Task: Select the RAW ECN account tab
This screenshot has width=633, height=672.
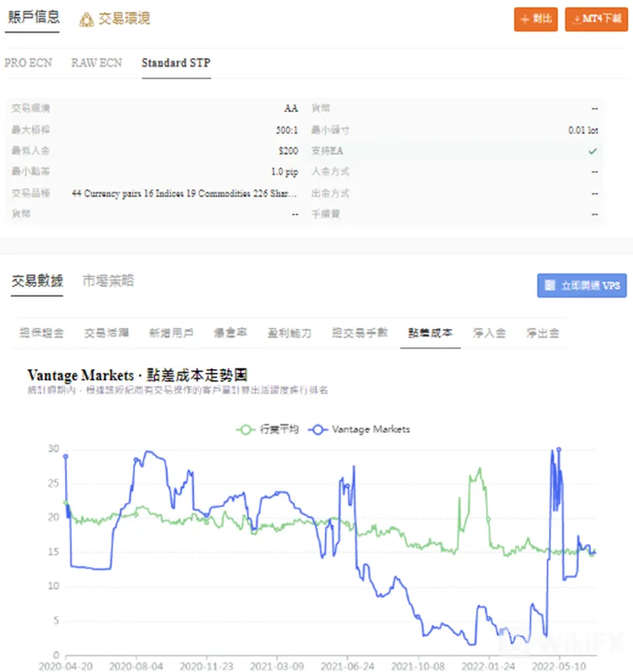Action: coord(96,63)
